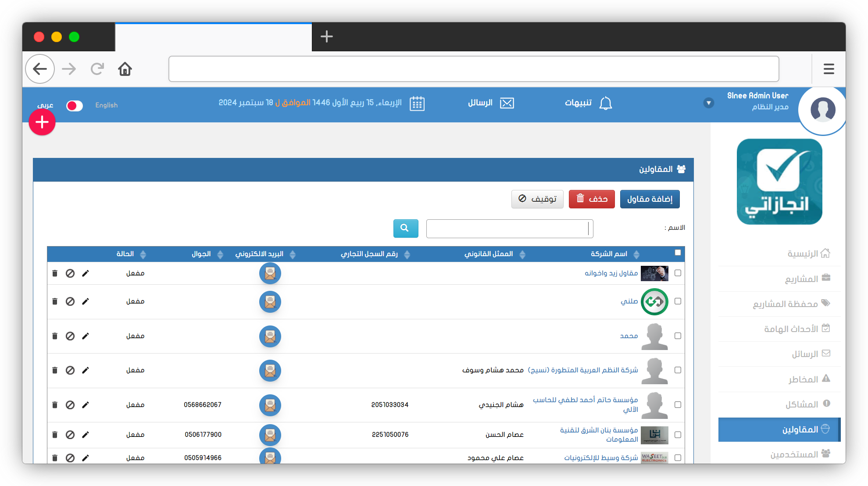Sort the table by اسم الشركة column
The height and width of the screenshot is (486, 868).
click(636, 254)
